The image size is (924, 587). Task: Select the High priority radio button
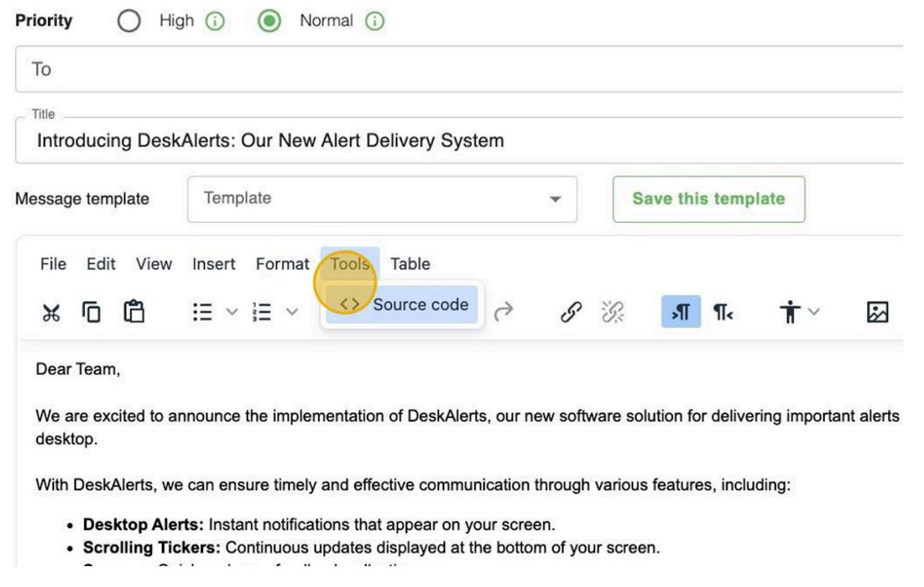tap(129, 22)
